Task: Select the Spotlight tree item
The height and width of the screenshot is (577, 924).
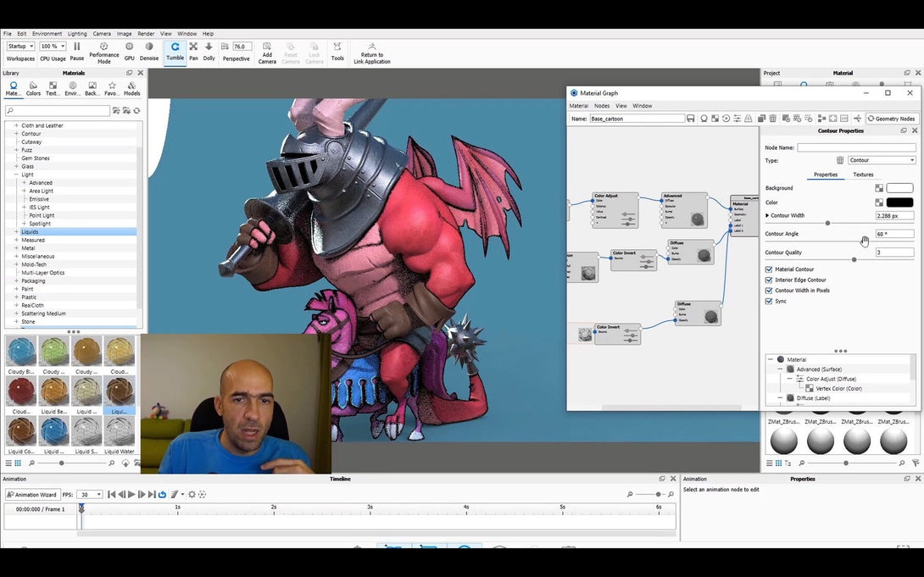Action: point(40,224)
